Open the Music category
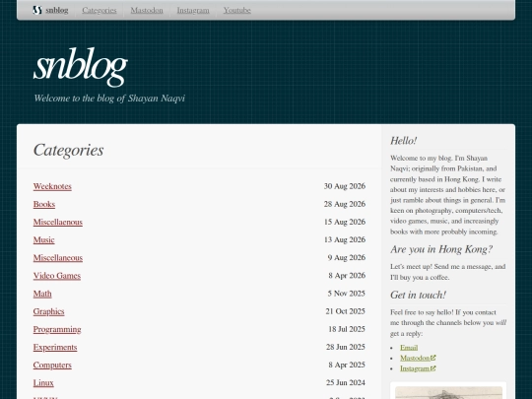 pos(43,239)
